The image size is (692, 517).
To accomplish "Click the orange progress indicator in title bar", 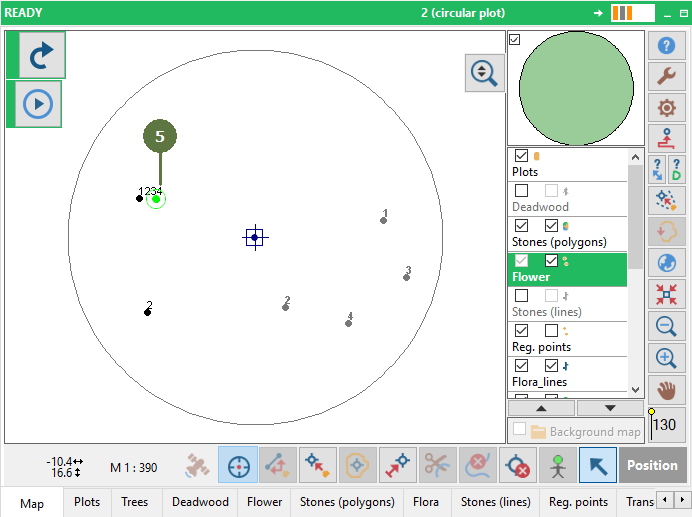I will click(x=632, y=13).
